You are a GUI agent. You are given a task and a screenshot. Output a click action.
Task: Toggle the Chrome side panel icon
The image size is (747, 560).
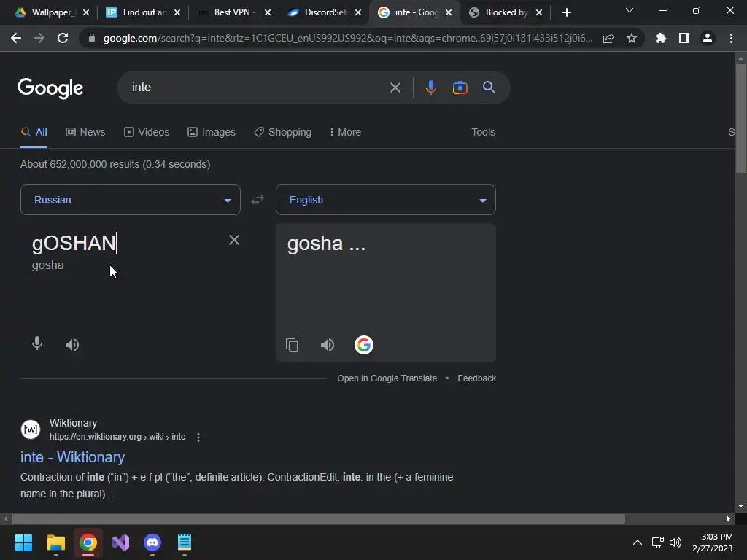point(684,38)
